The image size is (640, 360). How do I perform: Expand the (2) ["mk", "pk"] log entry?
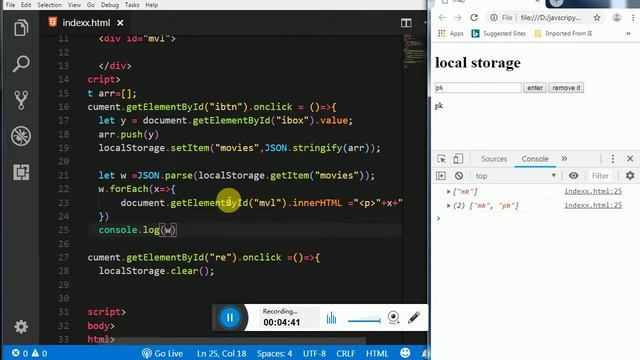point(448,206)
